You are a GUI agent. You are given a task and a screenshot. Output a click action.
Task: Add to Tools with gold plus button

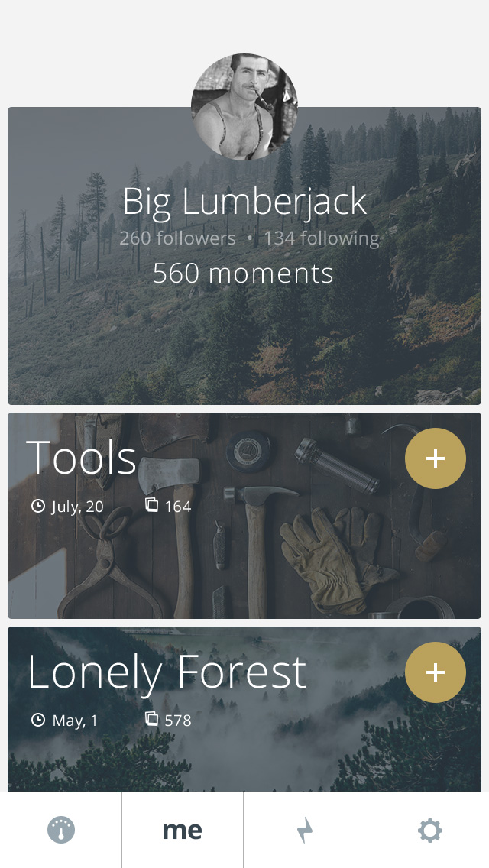[x=436, y=458]
